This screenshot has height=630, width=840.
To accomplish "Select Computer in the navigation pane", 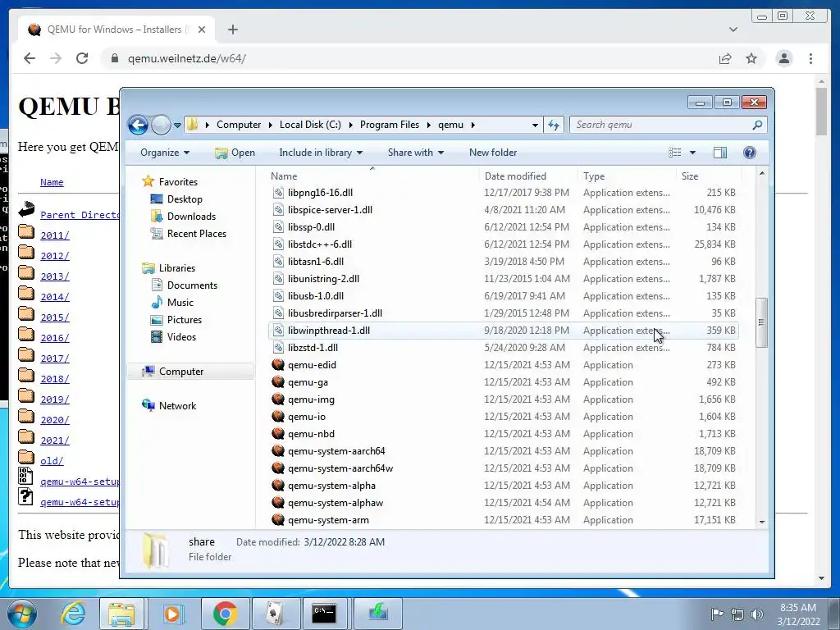I will (x=181, y=372).
